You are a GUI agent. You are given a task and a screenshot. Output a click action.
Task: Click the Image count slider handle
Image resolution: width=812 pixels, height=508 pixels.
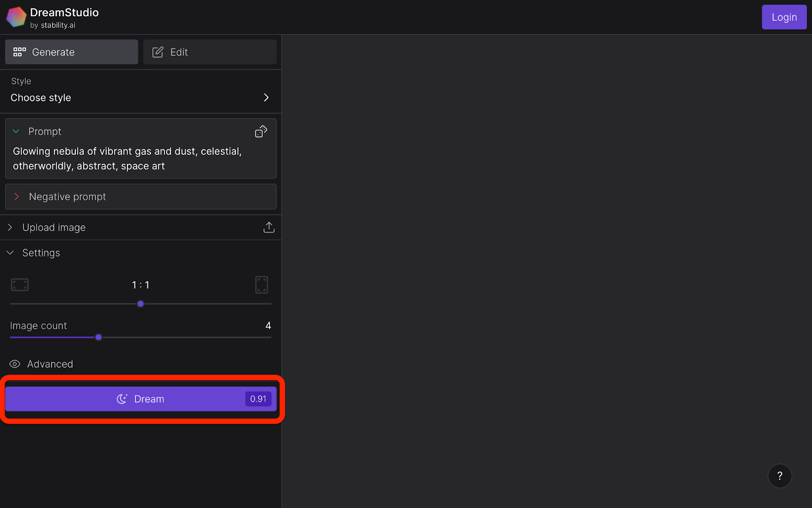point(98,337)
